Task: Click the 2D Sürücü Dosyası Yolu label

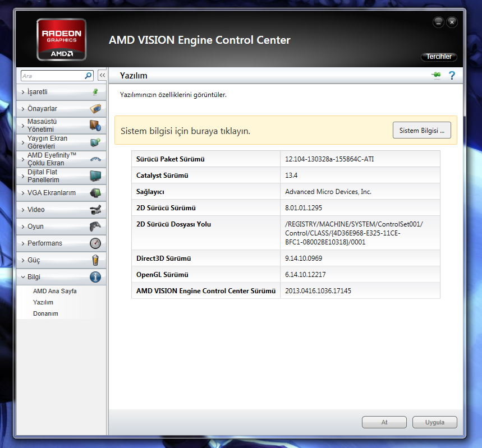Action: coord(173,224)
